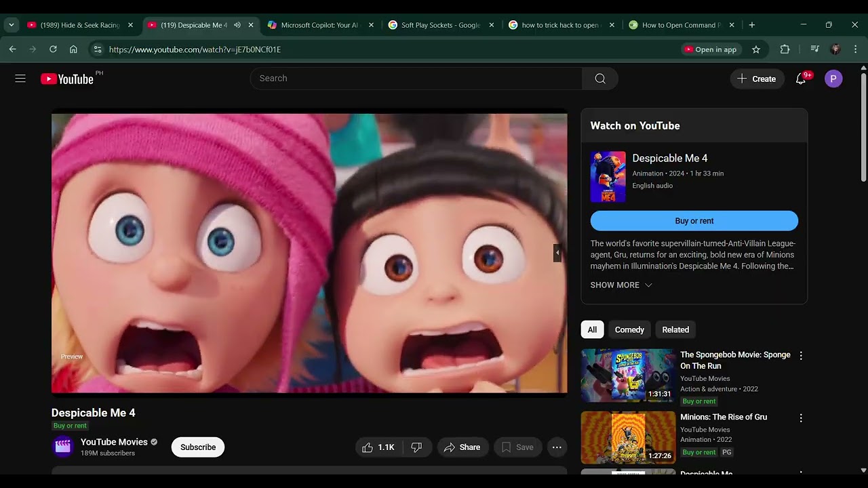Click the Share button
This screenshot has width=868, height=488.
tap(462, 447)
